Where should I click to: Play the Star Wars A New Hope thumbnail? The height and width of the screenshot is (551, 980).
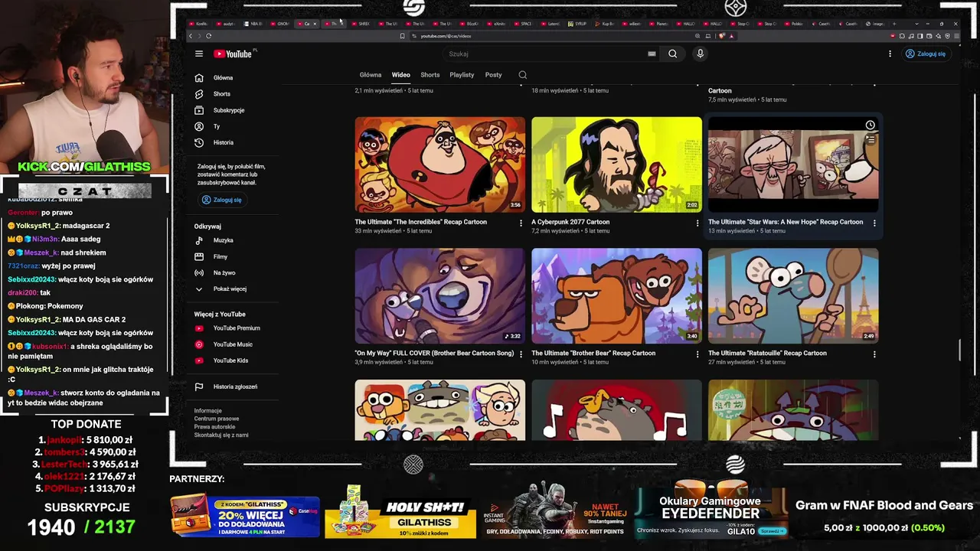click(793, 165)
